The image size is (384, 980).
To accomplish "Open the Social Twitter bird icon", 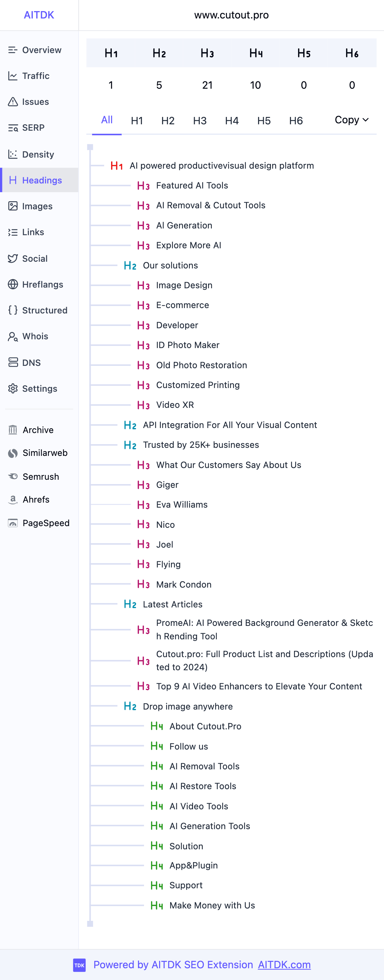I will pos(13,259).
